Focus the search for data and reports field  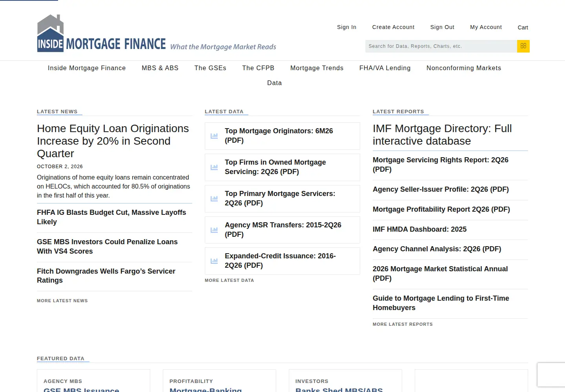click(x=441, y=46)
